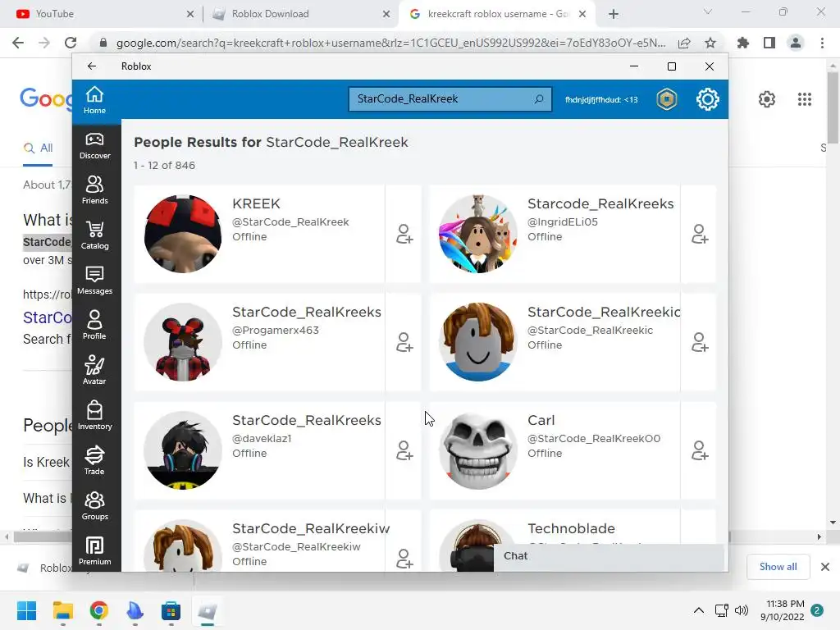Screen dimensions: 840x630
Task: Go back using Roblox window back arrow
Action: (92, 66)
